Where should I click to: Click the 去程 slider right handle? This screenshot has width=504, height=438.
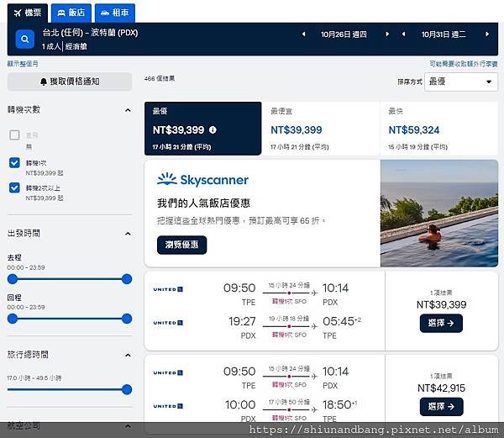tap(127, 279)
